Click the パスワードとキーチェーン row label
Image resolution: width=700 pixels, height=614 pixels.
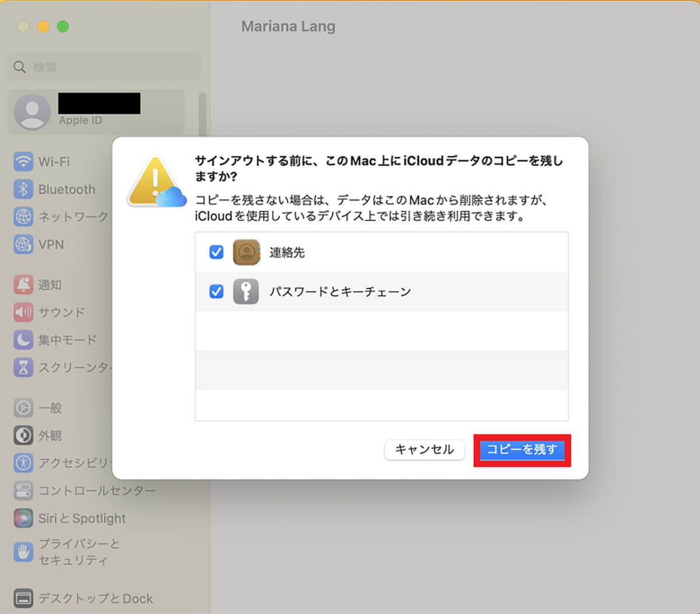pos(340,291)
